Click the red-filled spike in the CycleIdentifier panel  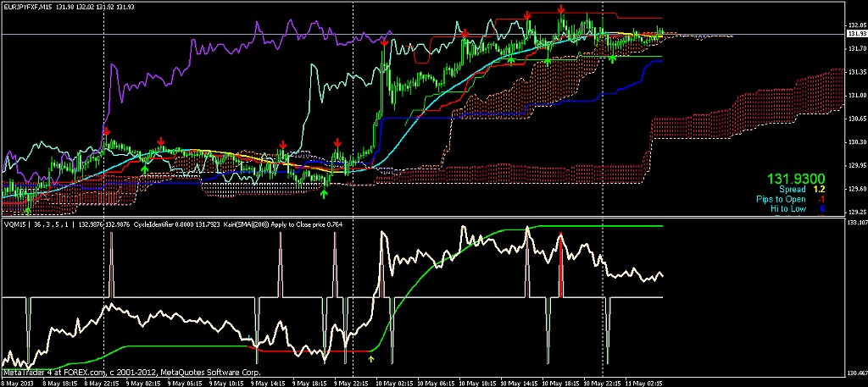pos(561,265)
